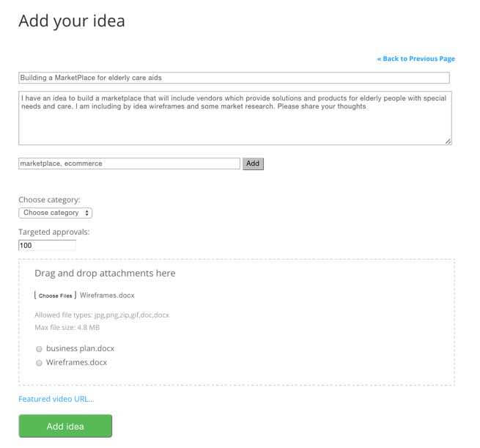This screenshot has height=448, width=480.
Task: Click the Choose Files button
Action: click(56, 295)
